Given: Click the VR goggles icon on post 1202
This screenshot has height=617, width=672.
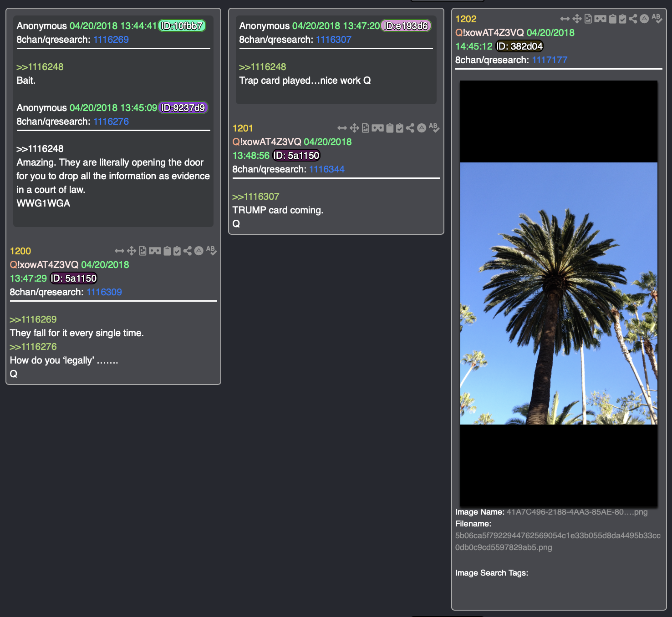Looking at the screenshot, I should pos(600,19).
